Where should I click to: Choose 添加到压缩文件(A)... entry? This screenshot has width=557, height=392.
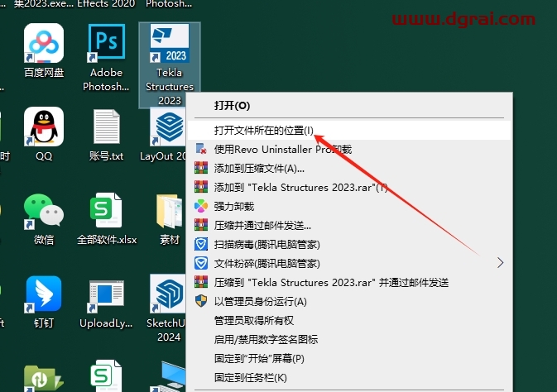click(x=348, y=169)
